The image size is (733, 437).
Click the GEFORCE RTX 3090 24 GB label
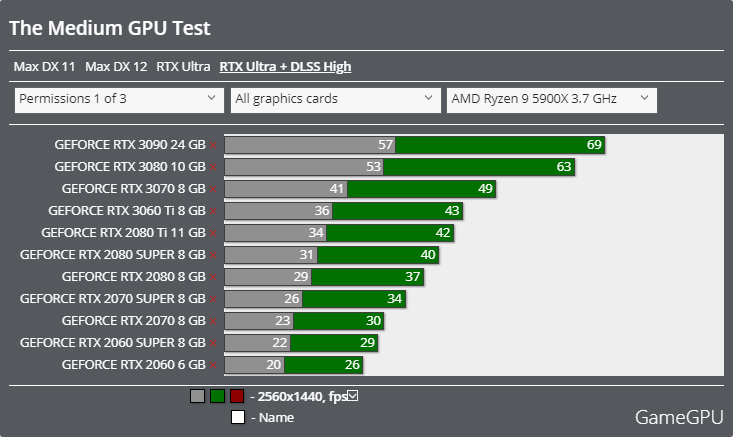130,145
